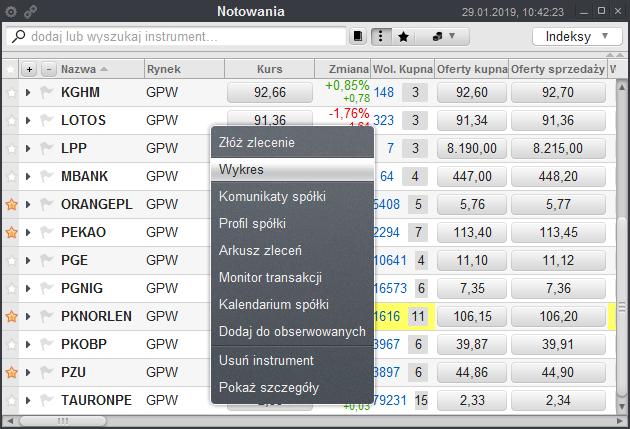Viewport: 630px width, 429px height.
Task: Sort by the Kurs column header
Action: pyautogui.click(x=270, y=69)
